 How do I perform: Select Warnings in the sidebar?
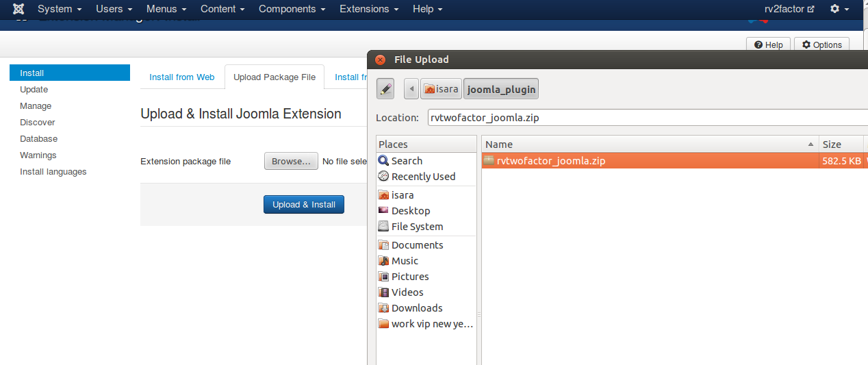[38, 155]
